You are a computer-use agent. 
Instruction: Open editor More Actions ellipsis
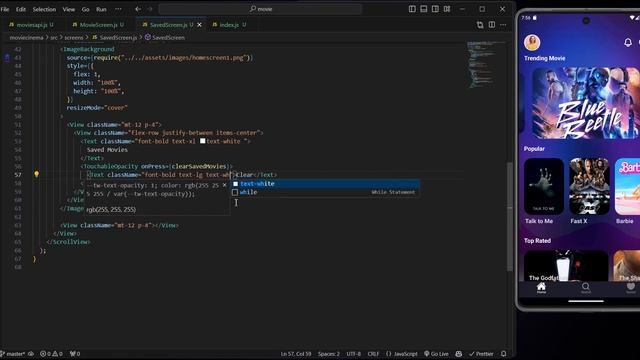[503, 25]
